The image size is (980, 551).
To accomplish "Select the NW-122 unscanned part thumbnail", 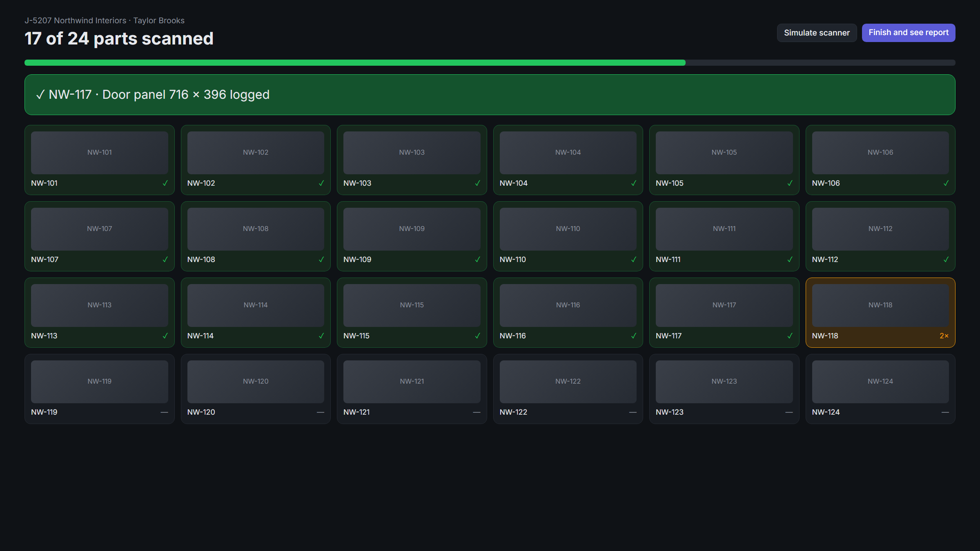I will 568,382.
